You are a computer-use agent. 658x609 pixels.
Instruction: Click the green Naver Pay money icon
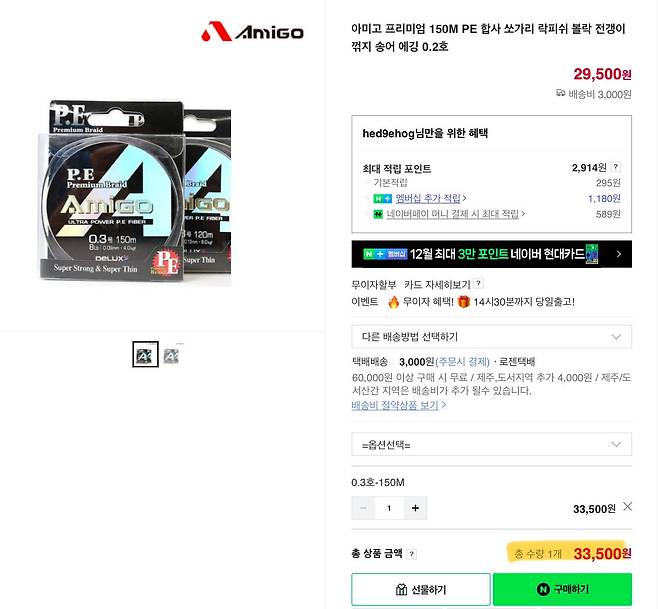tap(378, 214)
